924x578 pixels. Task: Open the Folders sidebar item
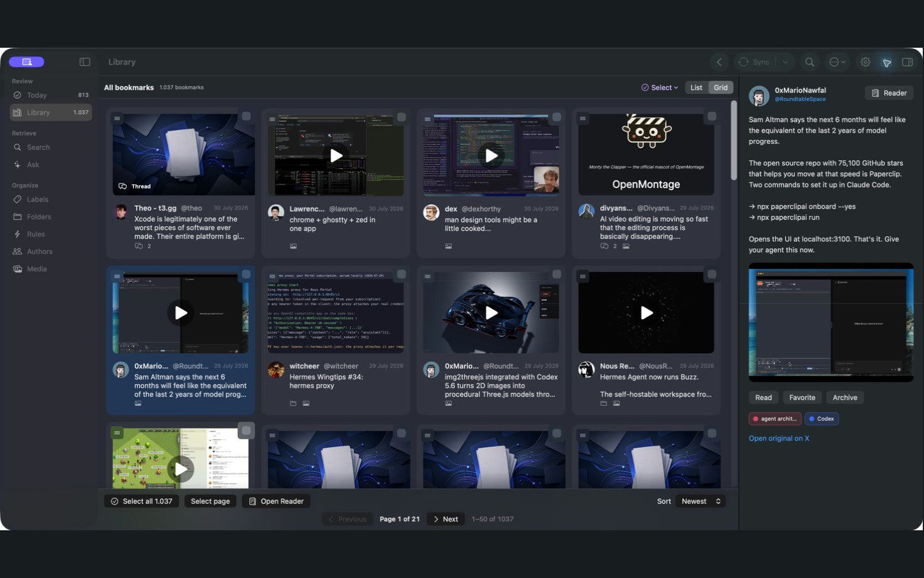point(51,217)
